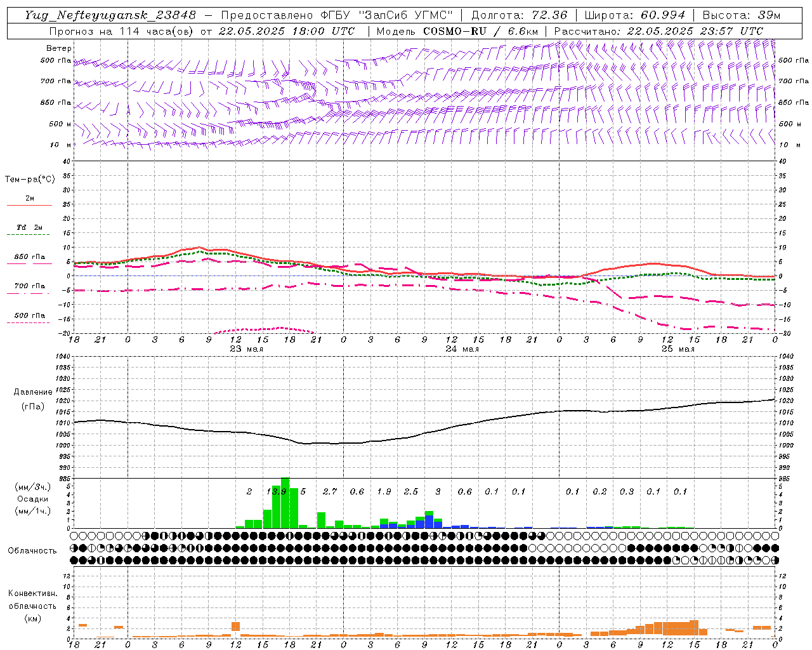Click the (мм/1ч.) precipitation unit label
812x650 pixels.
(x=32, y=511)
